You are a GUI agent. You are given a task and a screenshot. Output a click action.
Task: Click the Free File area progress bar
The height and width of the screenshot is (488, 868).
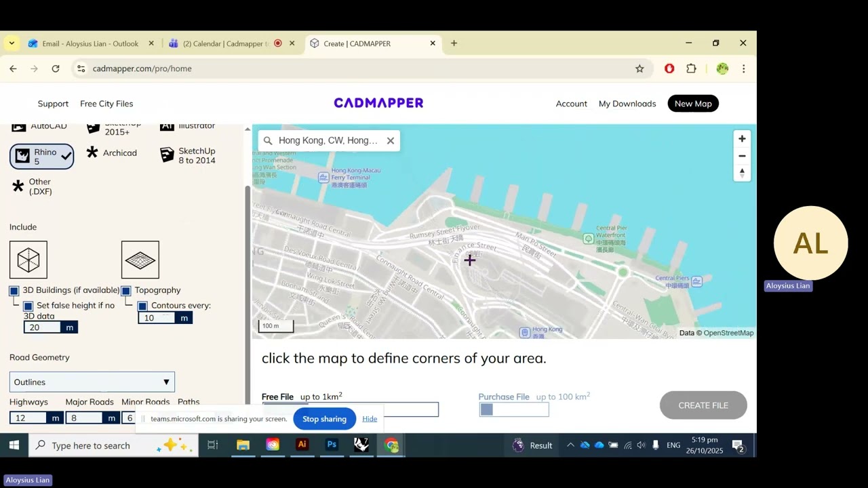pyautogui.click(x=351, y=409)
